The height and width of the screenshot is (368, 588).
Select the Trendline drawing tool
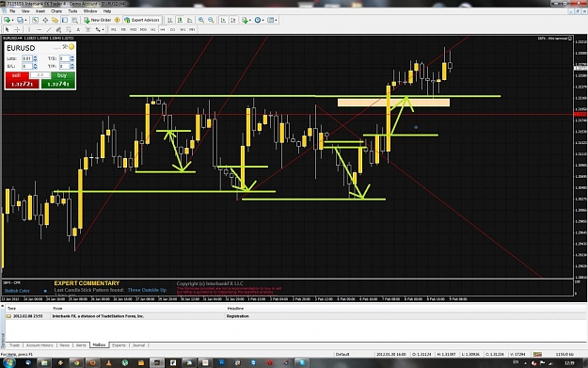coord(49,29)
